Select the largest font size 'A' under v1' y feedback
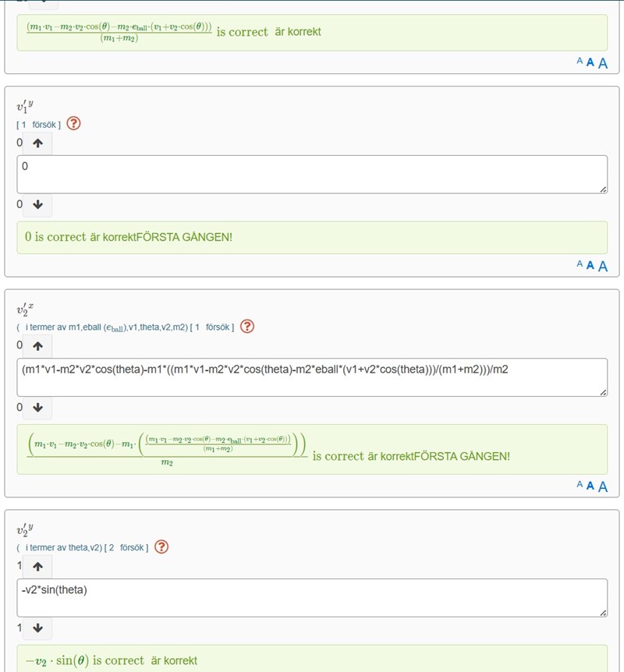The image size is (624, 672). pyautogui.click(x=603, y=266)
